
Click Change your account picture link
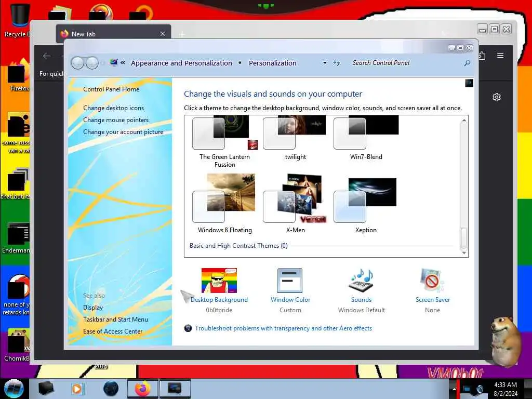point(123,132)
